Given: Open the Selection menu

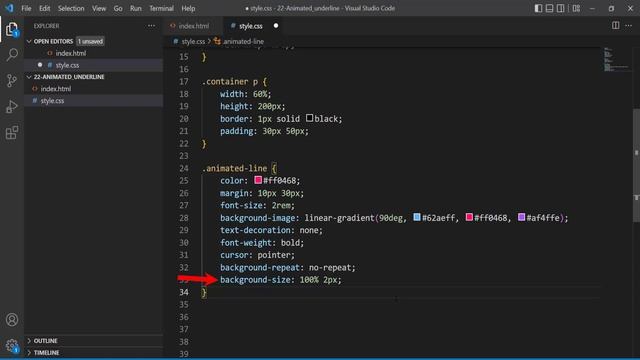Looking at the screenshot, I should coord(71,8).
